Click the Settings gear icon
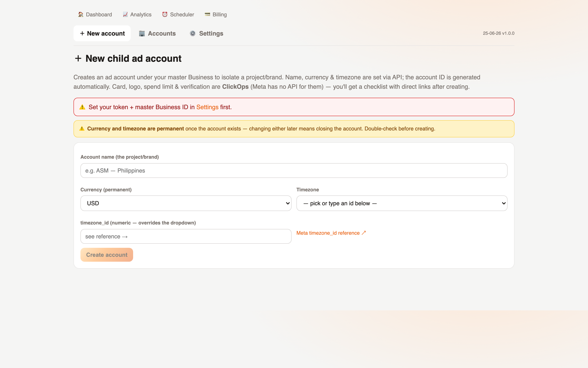The height and width of the screenshot is (368, 588). [193, 33]
